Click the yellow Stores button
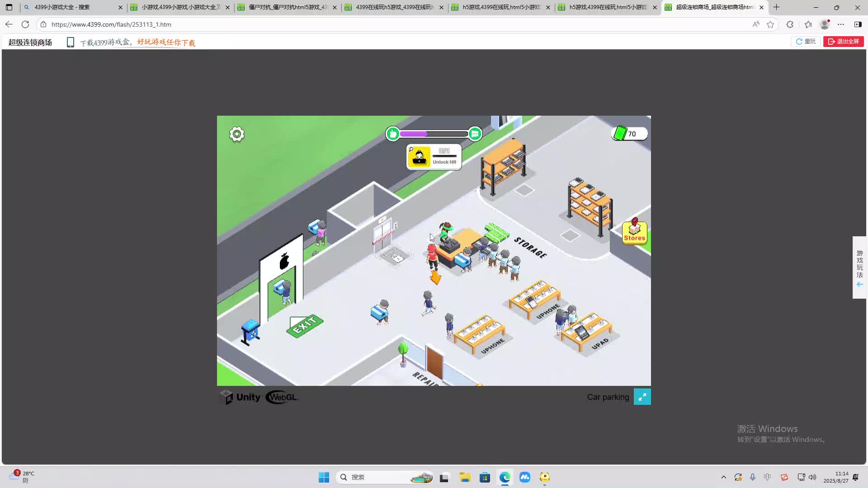 634,233
